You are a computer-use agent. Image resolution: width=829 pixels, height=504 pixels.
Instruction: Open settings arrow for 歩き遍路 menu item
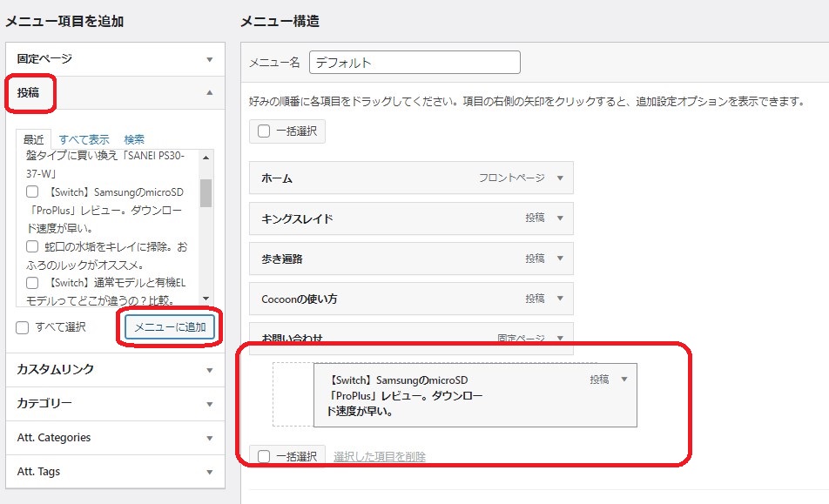(560, 259)
